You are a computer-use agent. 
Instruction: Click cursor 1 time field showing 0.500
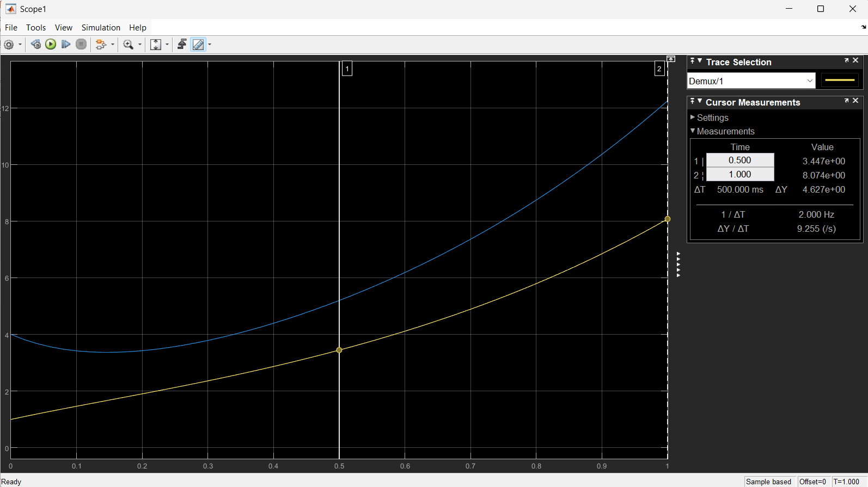click(740, 160)
